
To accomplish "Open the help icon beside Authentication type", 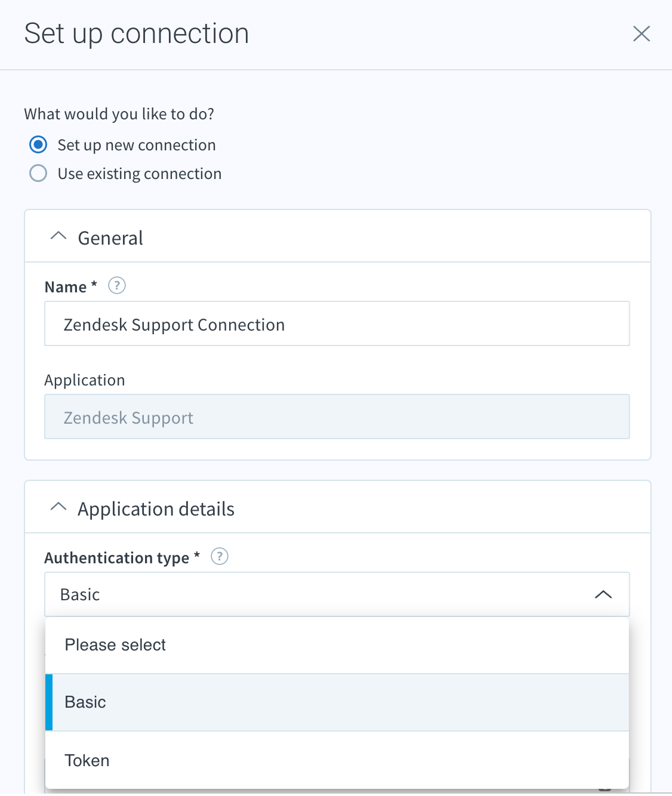I will (x=220, y=557).
